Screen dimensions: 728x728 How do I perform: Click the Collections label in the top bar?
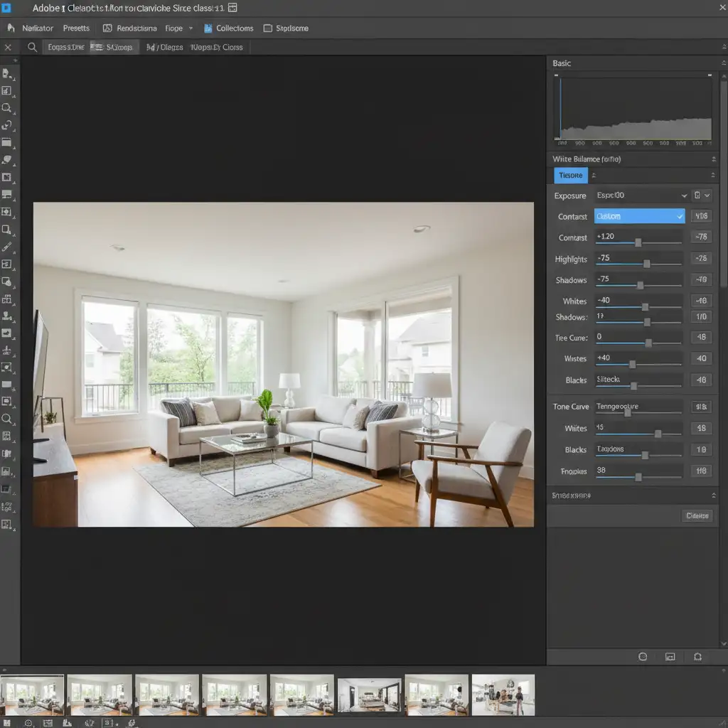tap(235, 28)
